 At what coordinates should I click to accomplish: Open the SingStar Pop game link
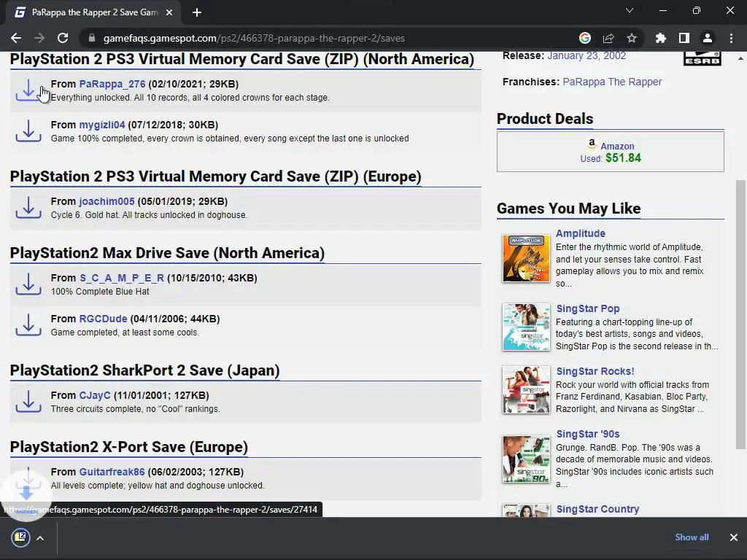click(x=588, y=308)
